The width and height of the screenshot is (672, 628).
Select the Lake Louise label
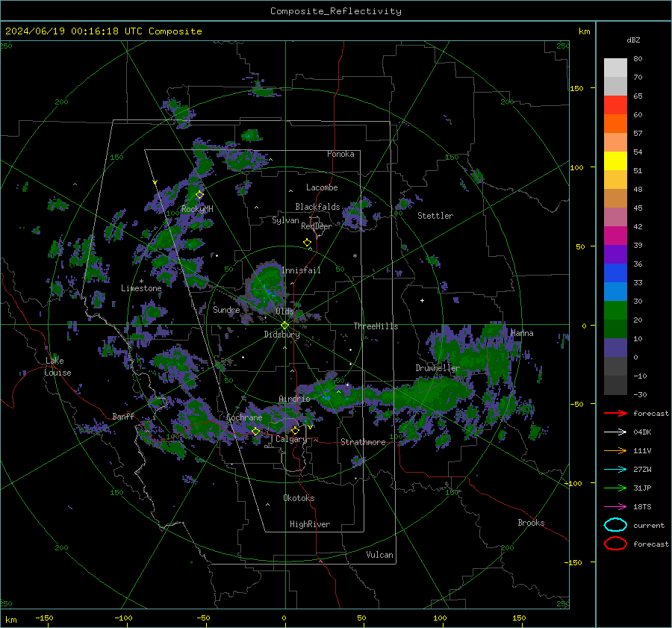(x=57, y=367)
